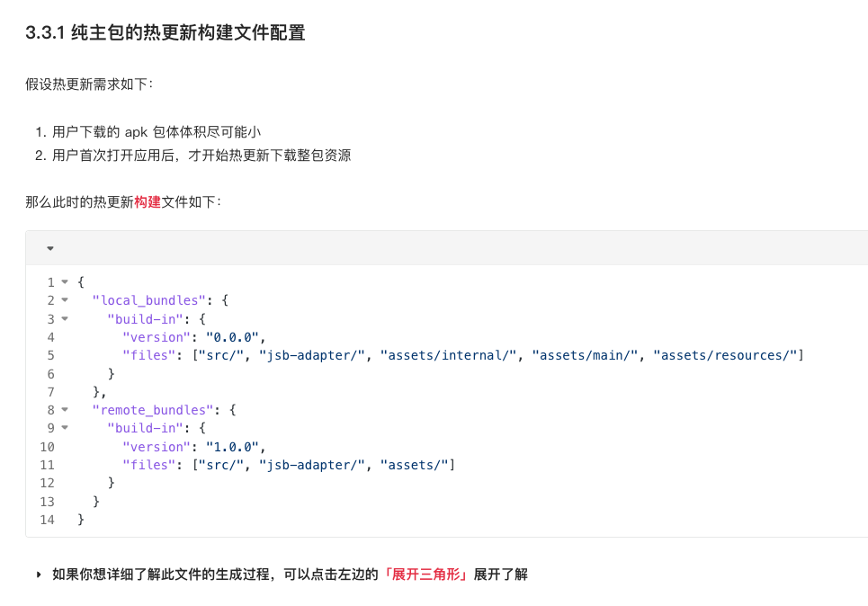Fold the "local_bundles" block arrow
This screenshot has height=606, width=868.
[x=65, y=300]
